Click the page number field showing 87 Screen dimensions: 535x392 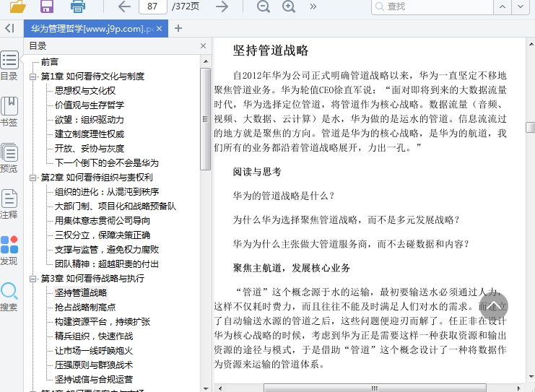(x=152, y=6)
